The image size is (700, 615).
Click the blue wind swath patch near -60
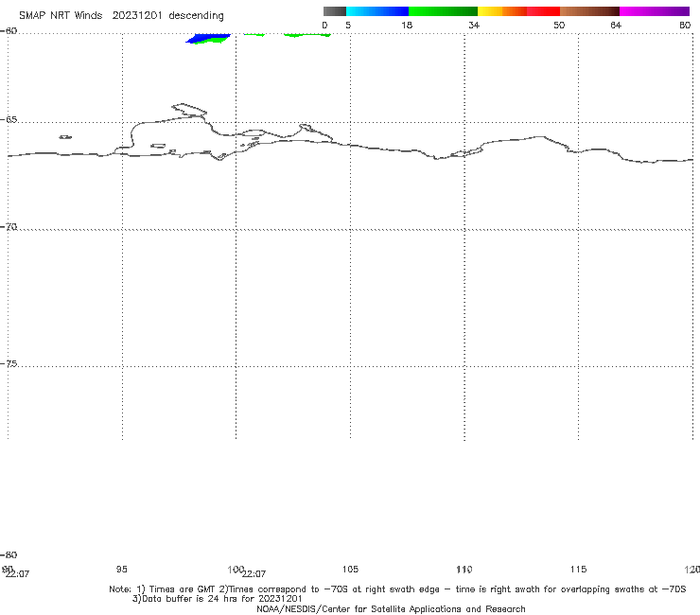(x=210, y=38)
